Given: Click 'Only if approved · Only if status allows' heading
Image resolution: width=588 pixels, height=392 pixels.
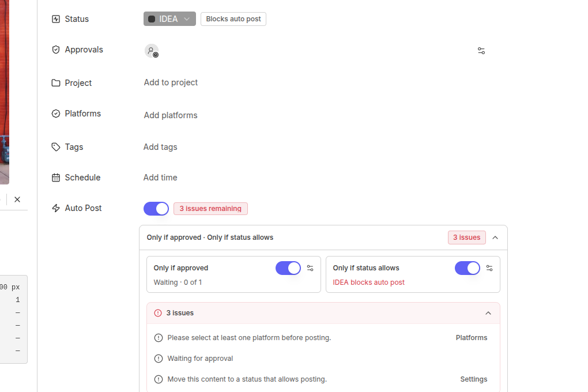Looking at the screenshot, I should click(210, 238).
